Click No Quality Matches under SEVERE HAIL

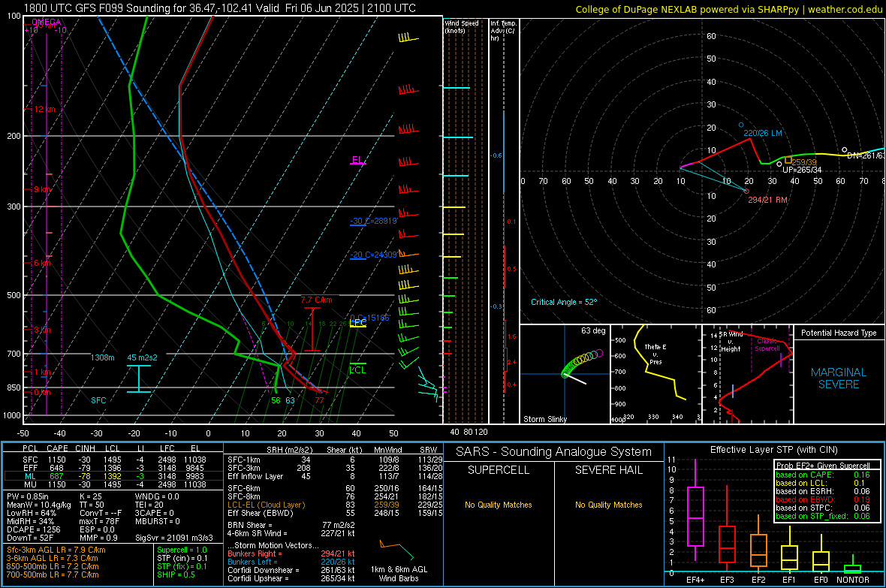click(608, 505)
